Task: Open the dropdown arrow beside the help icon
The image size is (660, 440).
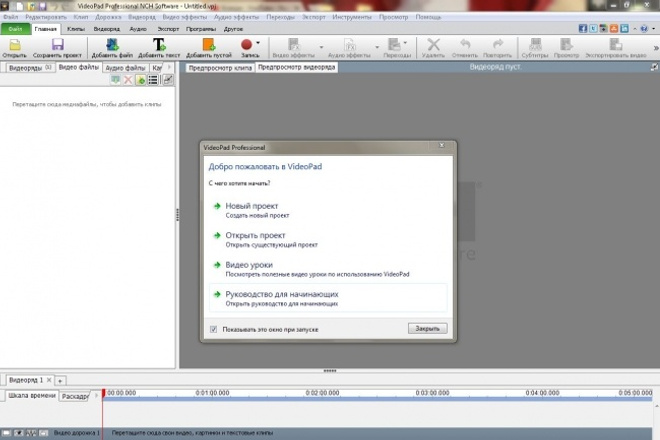Action: pos(654,29)
